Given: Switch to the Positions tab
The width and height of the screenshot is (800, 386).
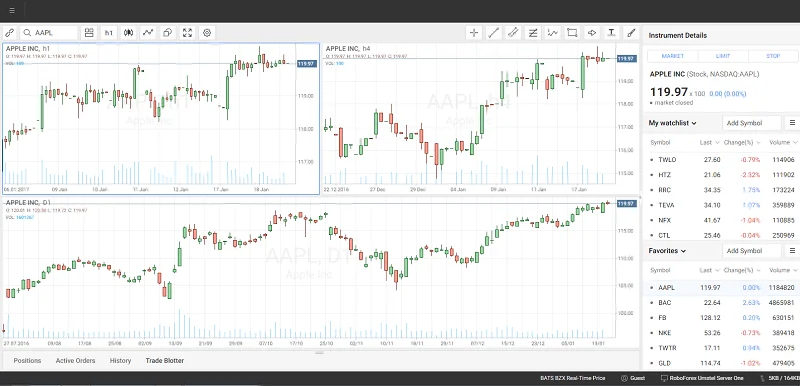Looking at the screenshot, I should tap(27, 361).
